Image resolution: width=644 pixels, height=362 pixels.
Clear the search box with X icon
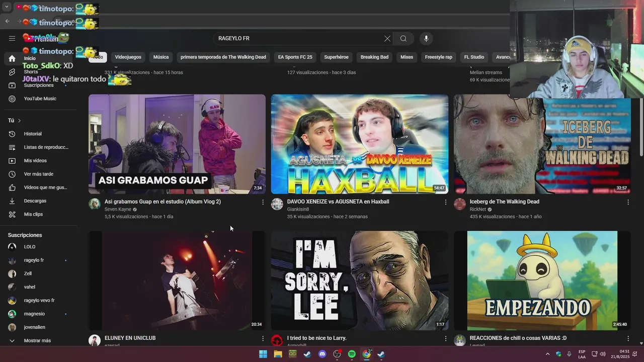pos(387,38)
